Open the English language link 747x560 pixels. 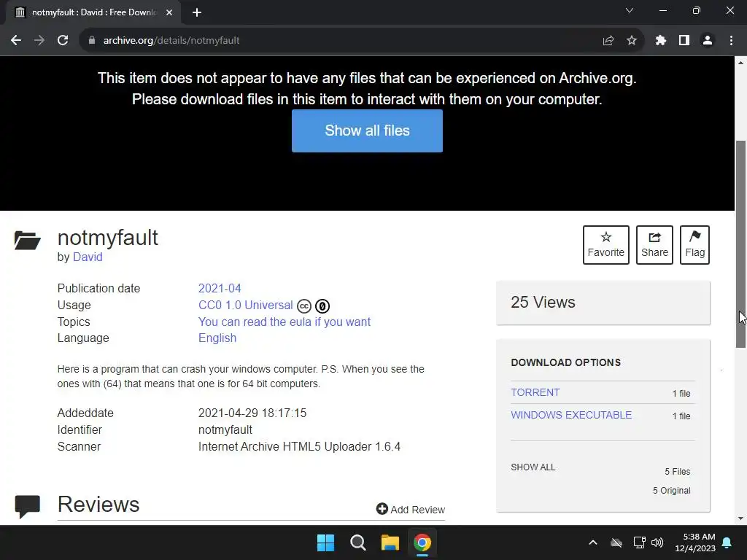(217, 338)
